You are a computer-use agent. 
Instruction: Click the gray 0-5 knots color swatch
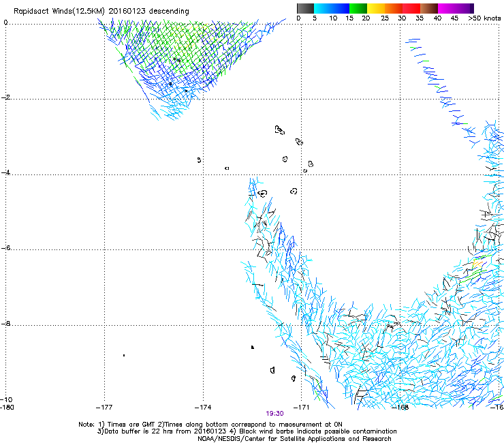pos(305,8)
